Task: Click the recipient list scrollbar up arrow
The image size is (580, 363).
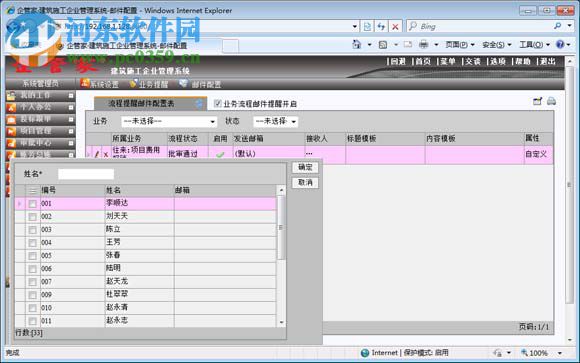Action: click(281, 190)
